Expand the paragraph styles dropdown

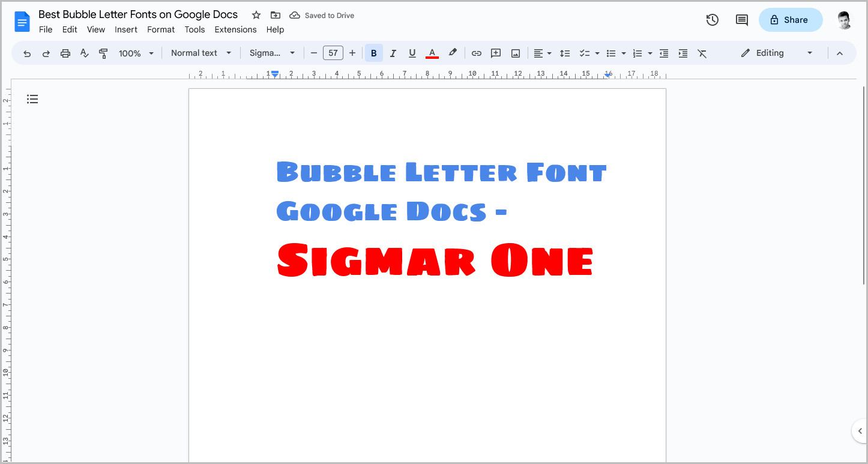point(200,53)
